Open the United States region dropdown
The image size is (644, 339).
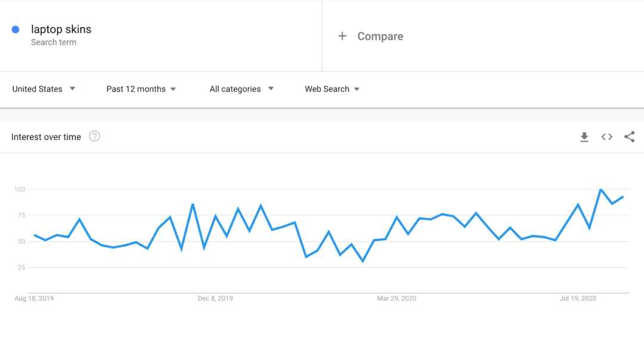(x=44, y=89)
